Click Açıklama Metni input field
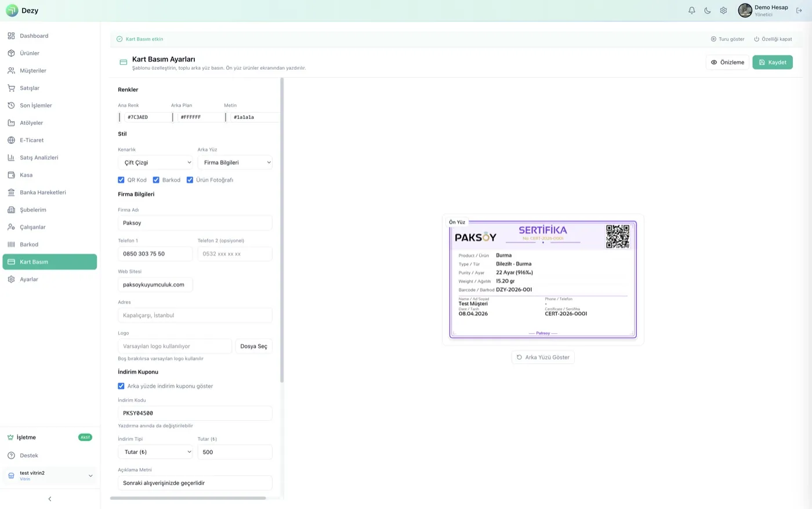 pyautogui.click(x=195, y=483)
